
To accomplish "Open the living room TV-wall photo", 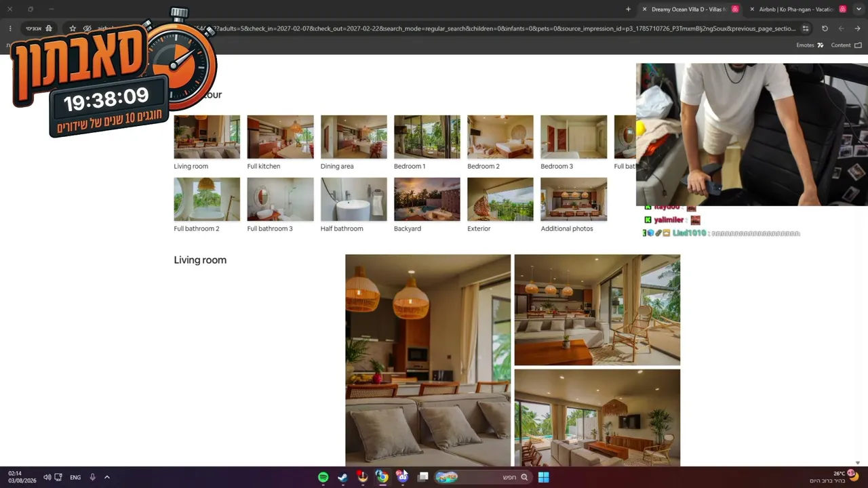I will coord(597,418).
